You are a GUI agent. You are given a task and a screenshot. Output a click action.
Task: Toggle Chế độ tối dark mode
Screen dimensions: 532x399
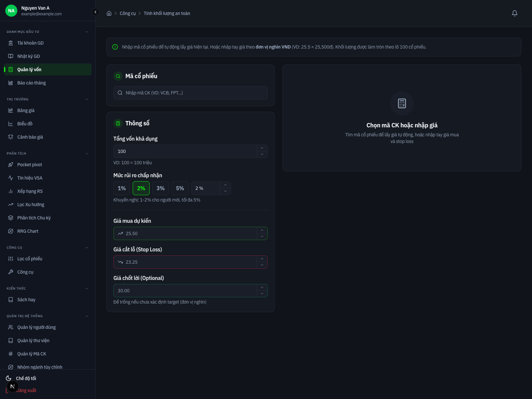point(26,378)
